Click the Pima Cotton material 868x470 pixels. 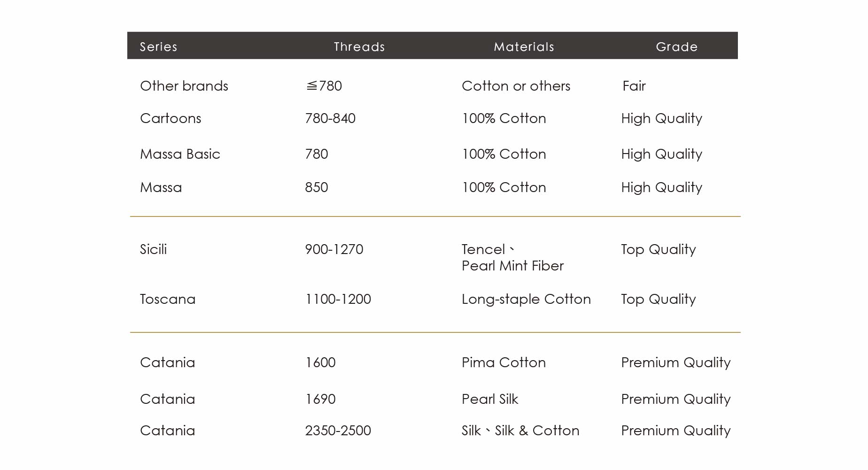tap(504, 362)
